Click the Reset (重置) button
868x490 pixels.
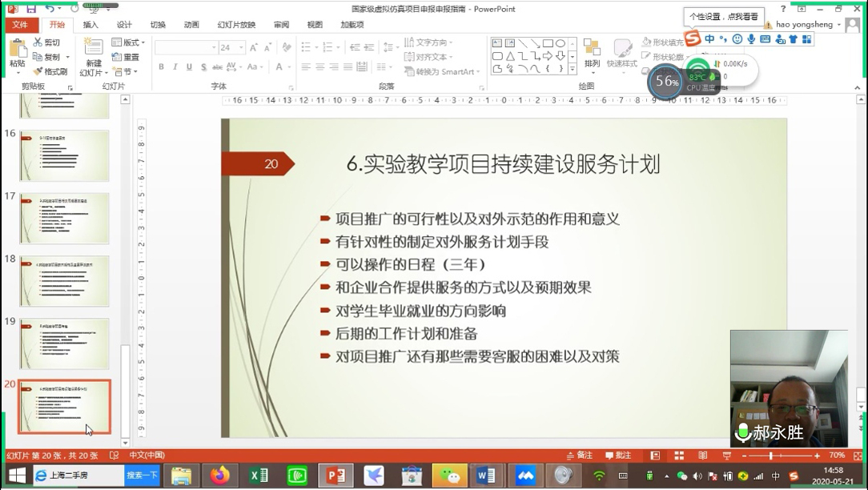pyautogui.click(x=126, y=57)
